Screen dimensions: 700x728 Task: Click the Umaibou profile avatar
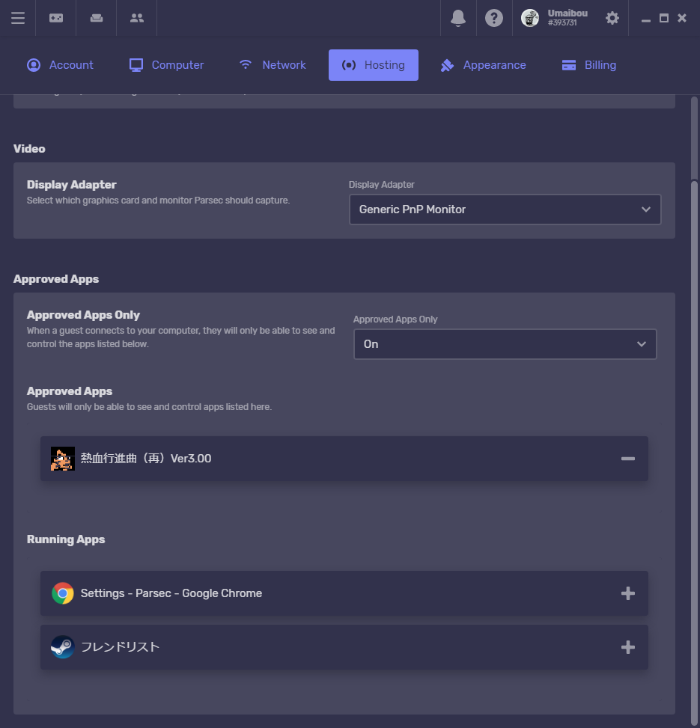[x=530, y=18]
